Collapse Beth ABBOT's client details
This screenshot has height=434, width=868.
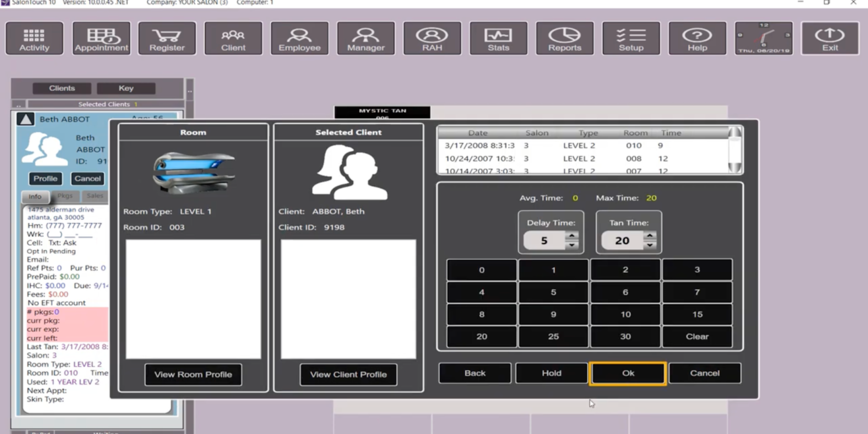click(25, 119)
